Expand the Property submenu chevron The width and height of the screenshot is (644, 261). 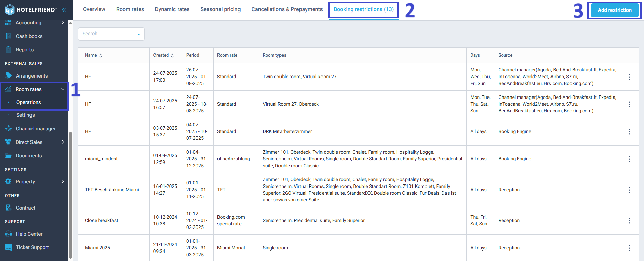(63, 182)
